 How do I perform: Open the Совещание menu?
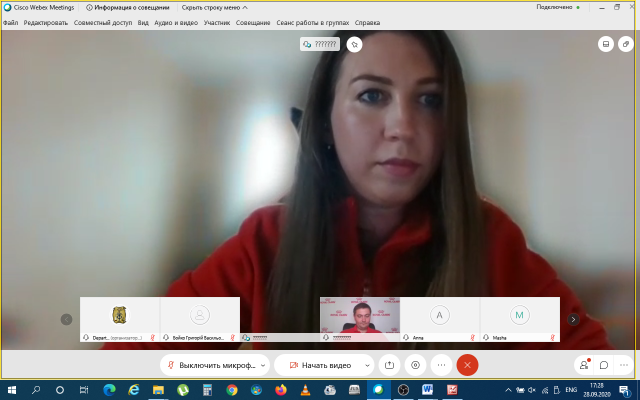pyautogui.click(x=253, y=23)
